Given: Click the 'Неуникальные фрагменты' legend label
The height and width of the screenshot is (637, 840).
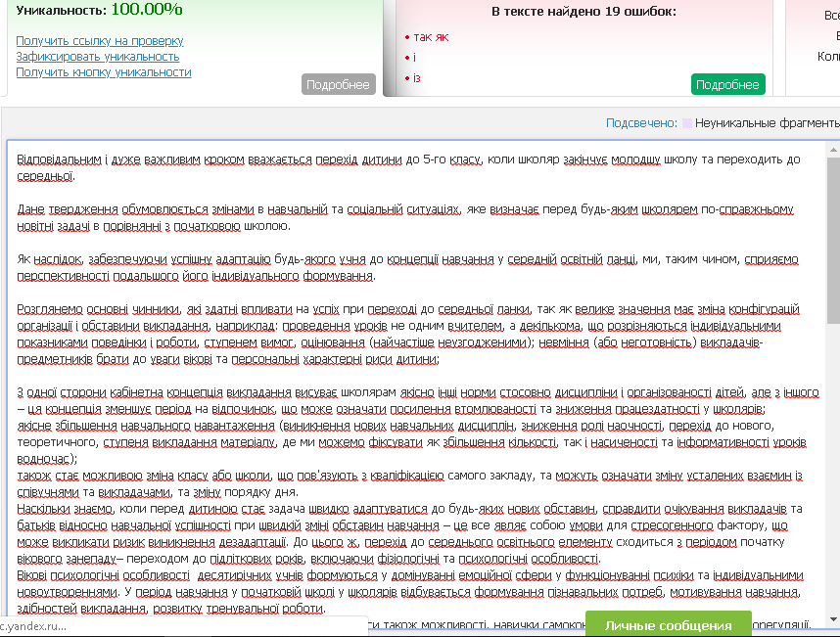Looking at the screenshot, I should [768, 123].
